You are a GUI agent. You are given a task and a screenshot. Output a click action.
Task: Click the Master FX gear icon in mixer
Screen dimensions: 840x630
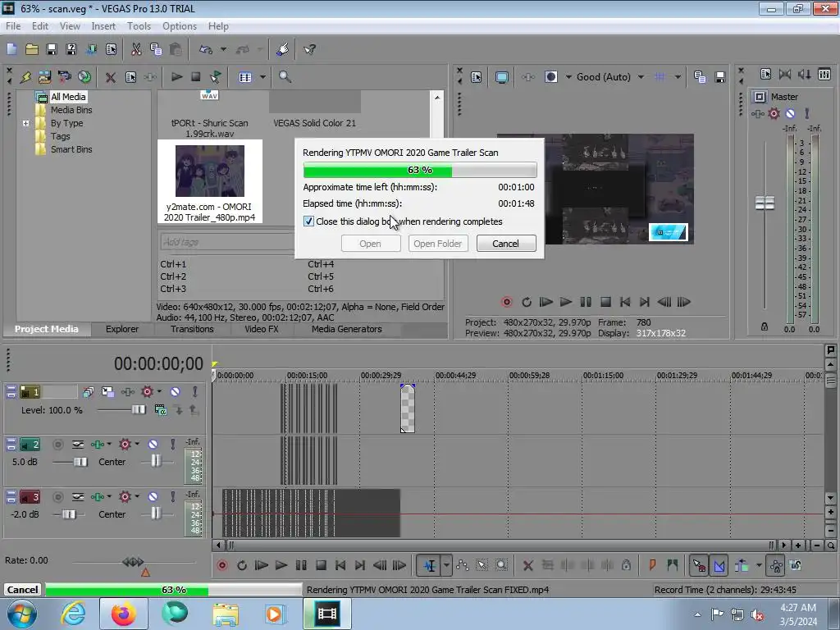coord(774,113)
